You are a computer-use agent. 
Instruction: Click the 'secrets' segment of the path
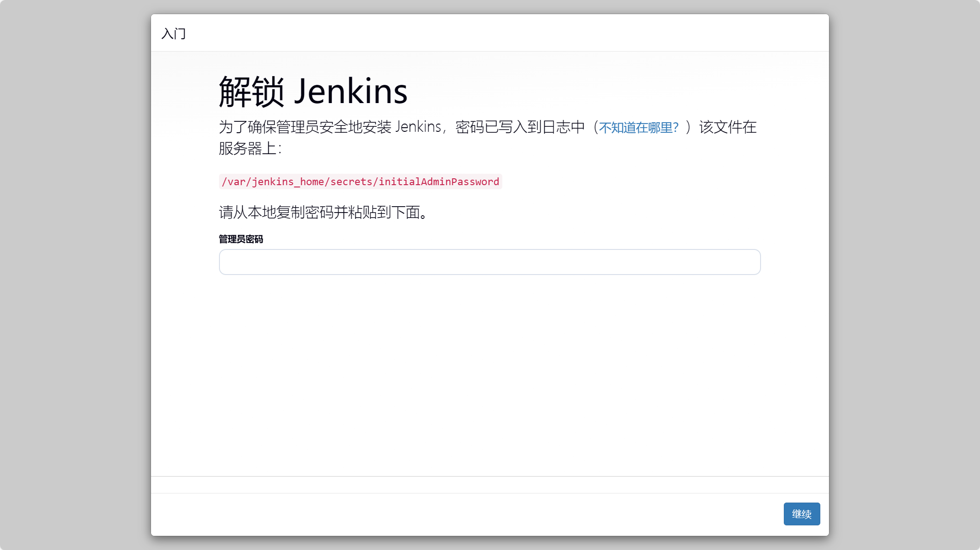point(351,182)
